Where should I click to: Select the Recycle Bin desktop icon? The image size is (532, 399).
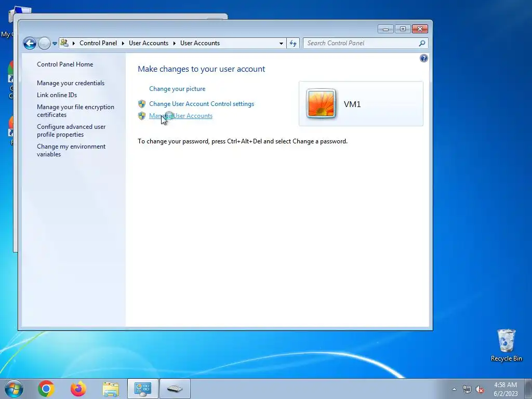tap(506, 345)
